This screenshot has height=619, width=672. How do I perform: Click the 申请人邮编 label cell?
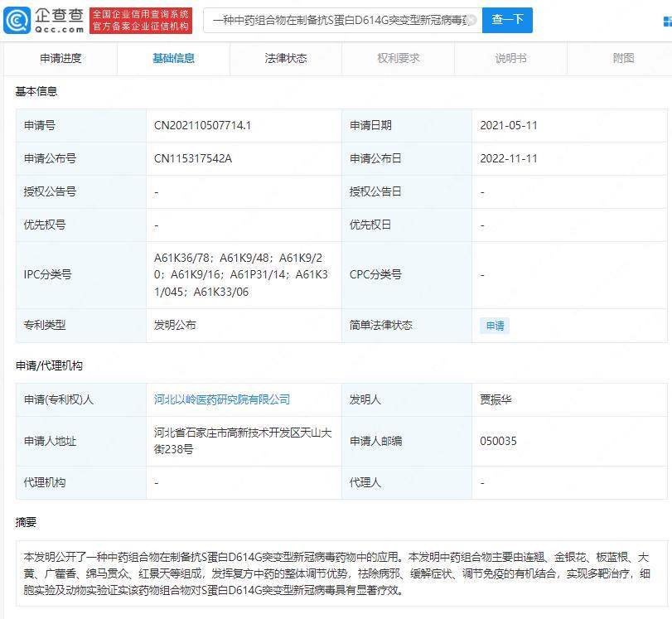coord(407,441)
